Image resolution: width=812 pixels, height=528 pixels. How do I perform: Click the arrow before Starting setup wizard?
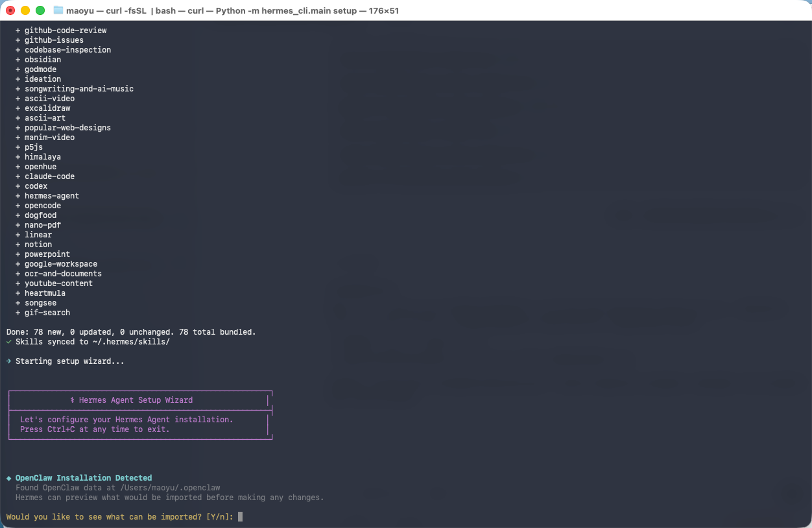coord(9,361)
